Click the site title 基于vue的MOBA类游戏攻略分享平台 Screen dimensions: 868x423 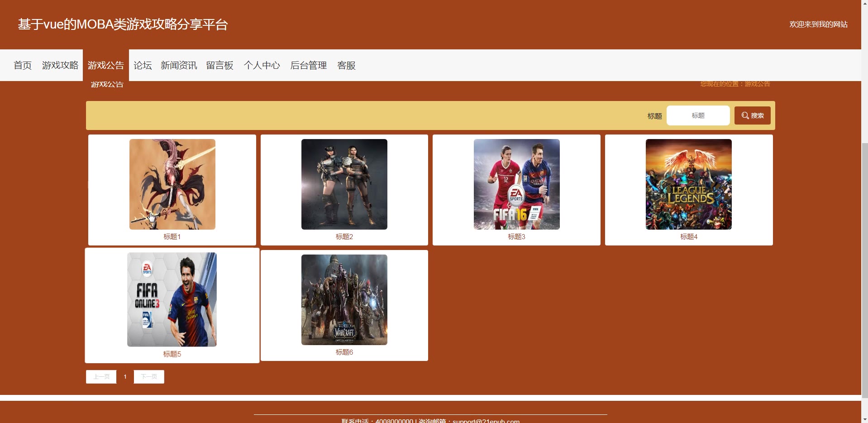123,24
